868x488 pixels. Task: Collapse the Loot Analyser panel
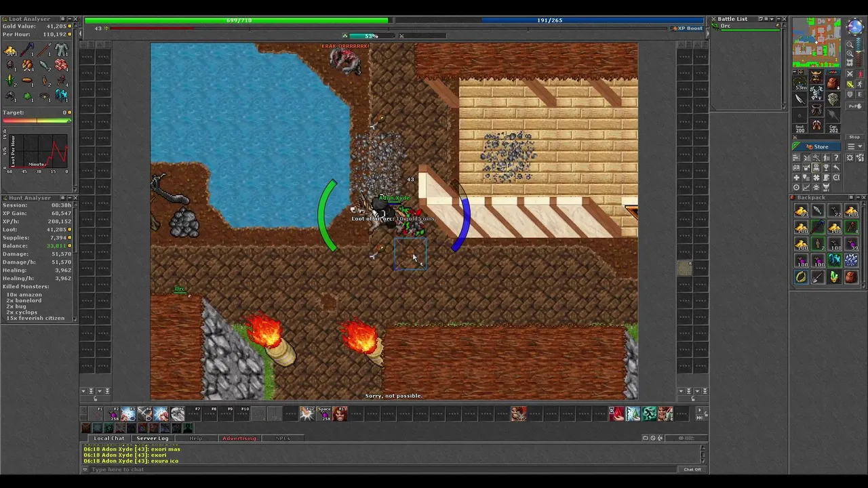tap(68, 19)
